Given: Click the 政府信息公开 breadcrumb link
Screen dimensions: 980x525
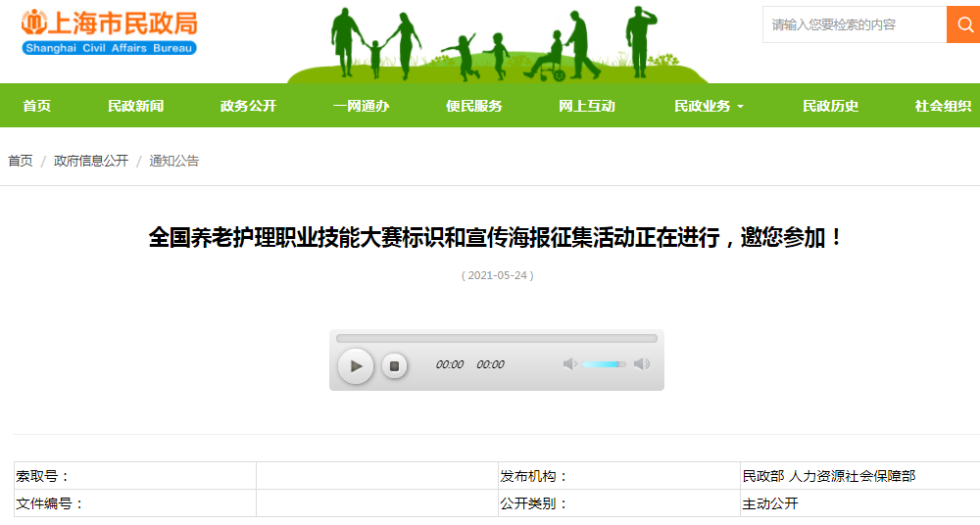Looking at the screenshot, I should (91, 161).
